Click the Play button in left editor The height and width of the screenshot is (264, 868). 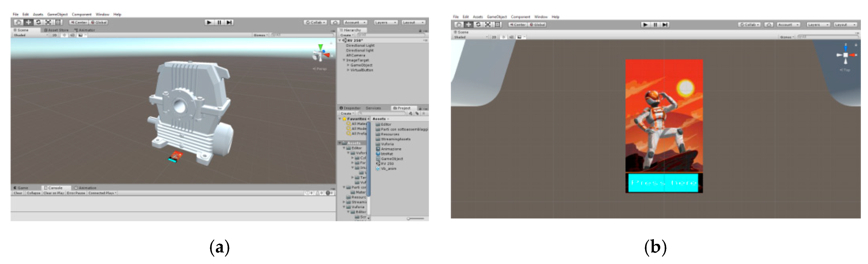click(x=209, y=22)
